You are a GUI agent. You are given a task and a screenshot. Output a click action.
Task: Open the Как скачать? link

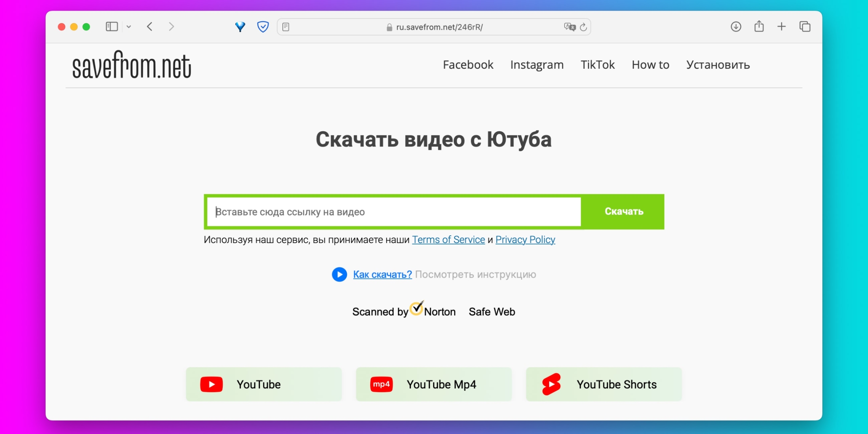(382, 274)
